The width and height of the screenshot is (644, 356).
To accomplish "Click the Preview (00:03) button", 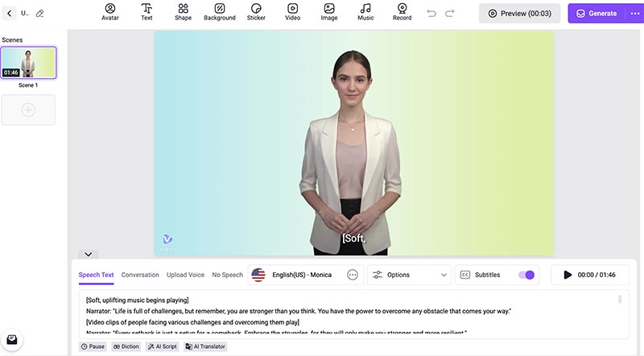I will [x=519, y=14].
